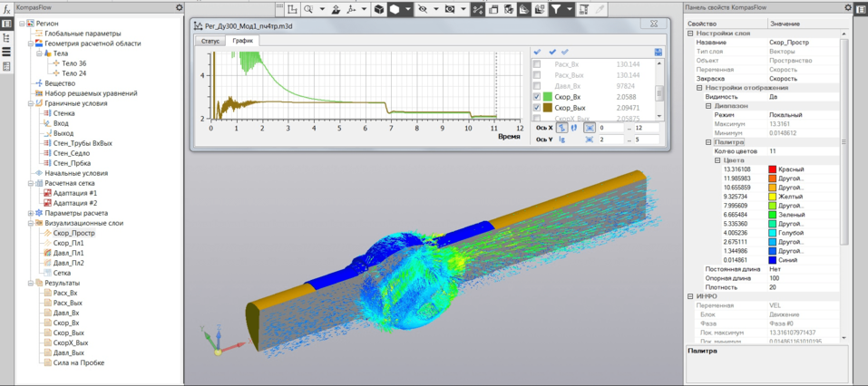Uncheck the Скор_Вых graph checkbox

(538, 108)
